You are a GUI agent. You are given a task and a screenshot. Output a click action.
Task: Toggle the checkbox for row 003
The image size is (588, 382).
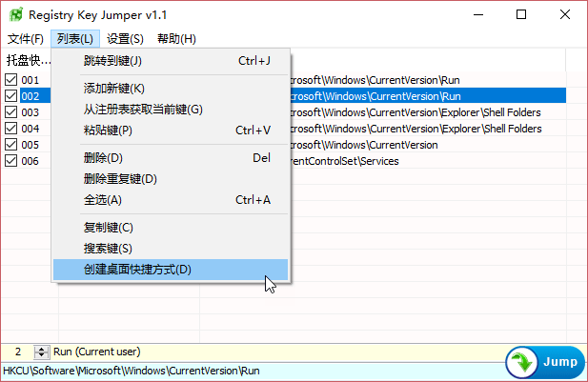tap(10, 111)
